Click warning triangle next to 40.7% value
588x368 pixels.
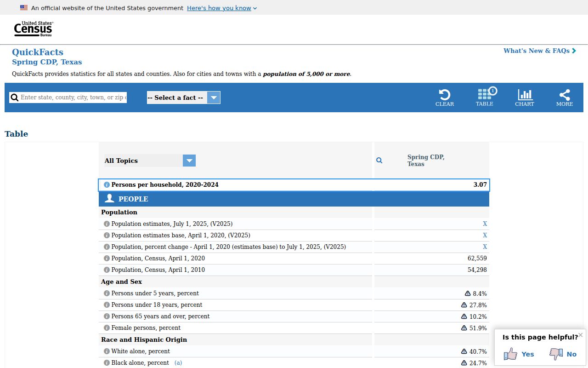[x=464, y=351]
